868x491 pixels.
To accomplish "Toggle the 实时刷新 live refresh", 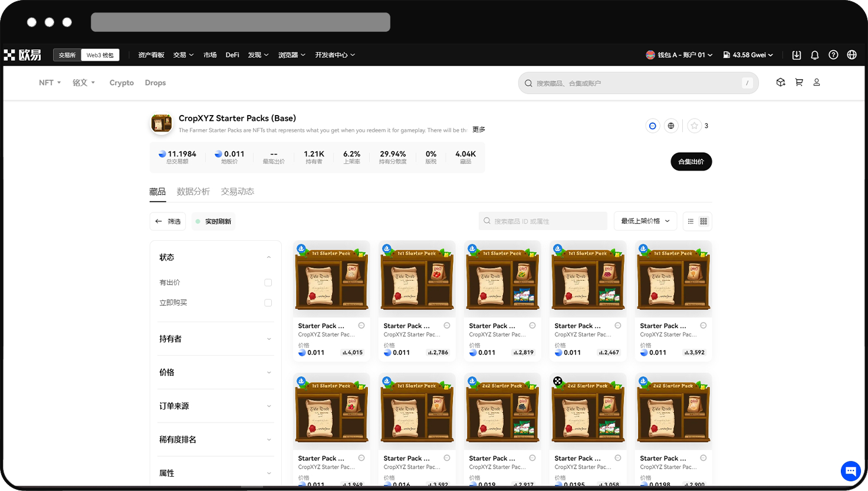I will tap(213, 221).
